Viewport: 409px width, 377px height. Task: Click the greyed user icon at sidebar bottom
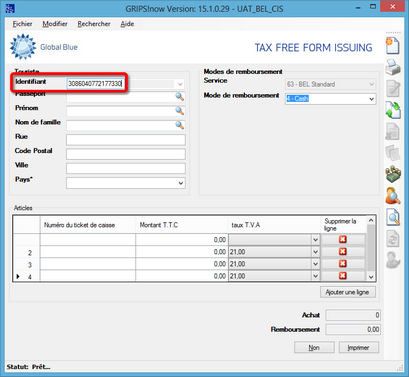[x=393, y=260]
